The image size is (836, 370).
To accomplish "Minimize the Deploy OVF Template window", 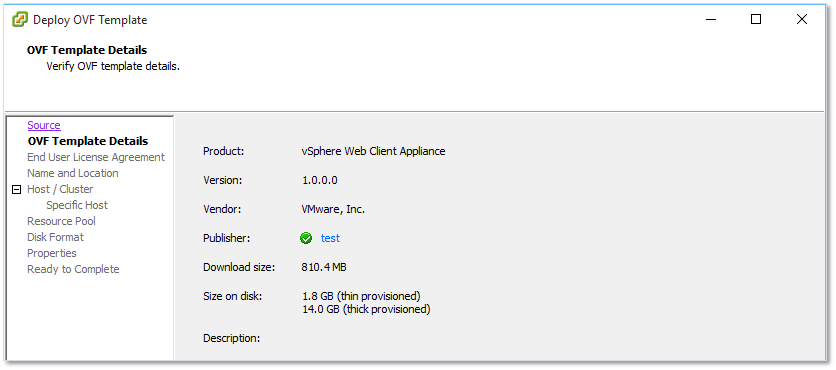I will tap(711, 20).
